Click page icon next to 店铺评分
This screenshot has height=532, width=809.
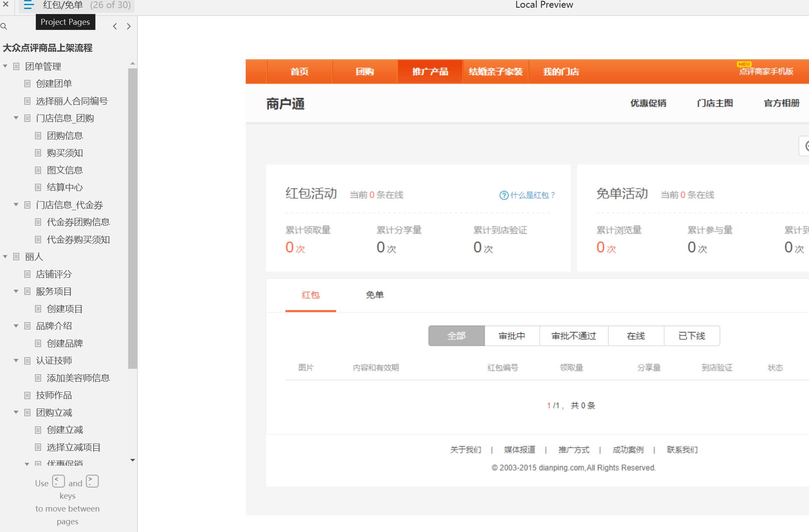[27, 274]
